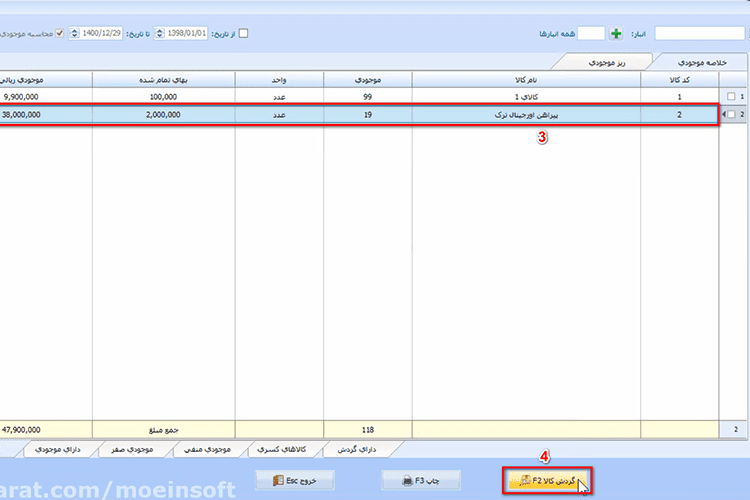Image resolution: width=750 pixels, height=500 pixels.
Task: Open the خلاصه موجودی tab
Action: pyautogui.click(x=702, y=63)
